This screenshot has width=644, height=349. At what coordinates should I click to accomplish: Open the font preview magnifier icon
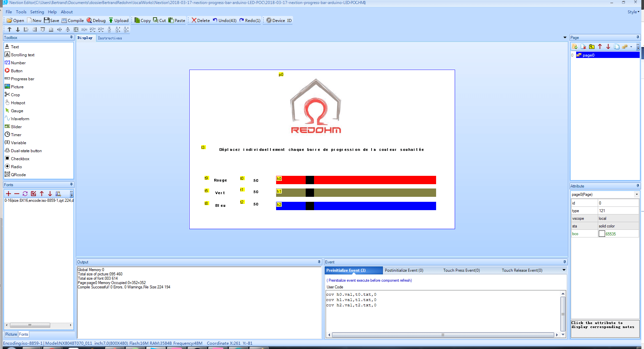coord(58,193)
